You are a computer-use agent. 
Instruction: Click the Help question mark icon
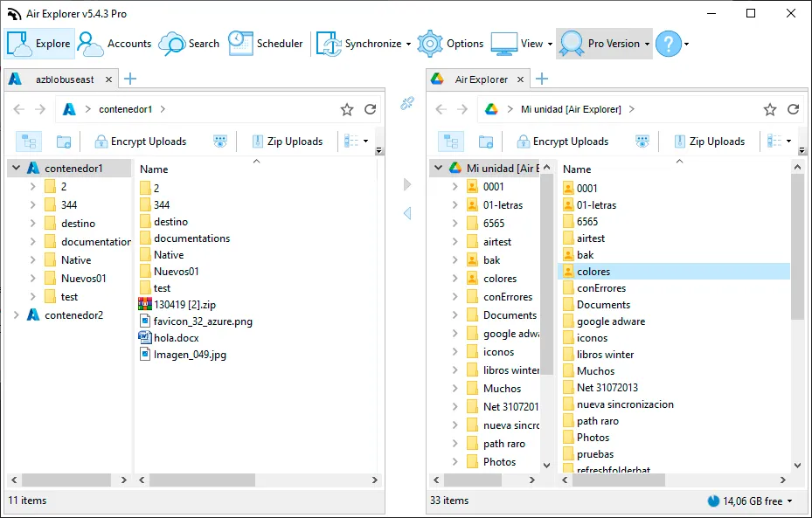pos(669,44)
